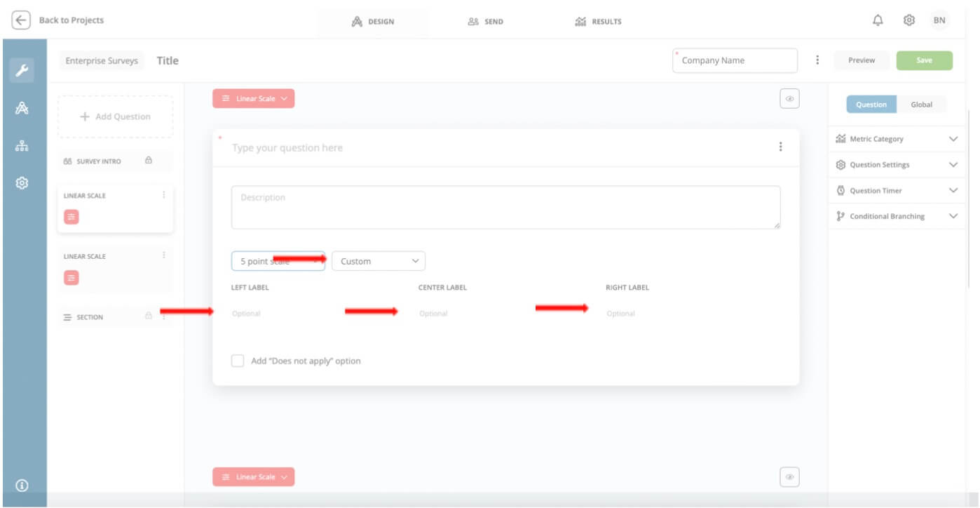Screen dimensions: 980x508
Task: Click first Linear Scale red list icon
Action: pyautogui.click(x=72, y=217)
